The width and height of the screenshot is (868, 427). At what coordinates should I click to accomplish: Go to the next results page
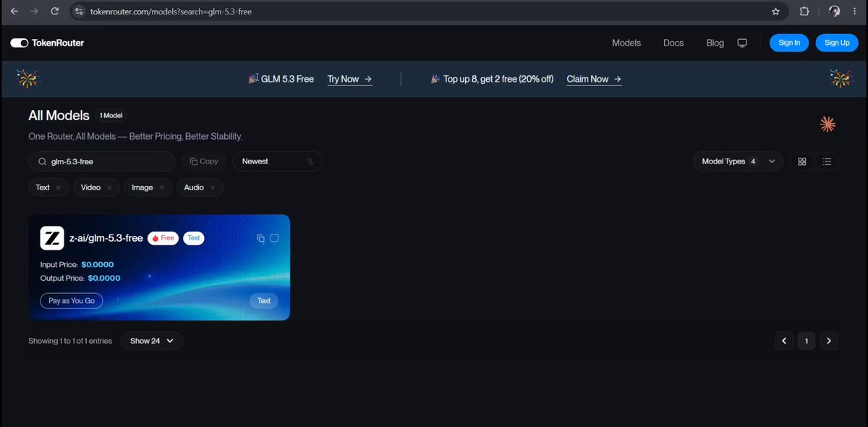tap(829, 341)
